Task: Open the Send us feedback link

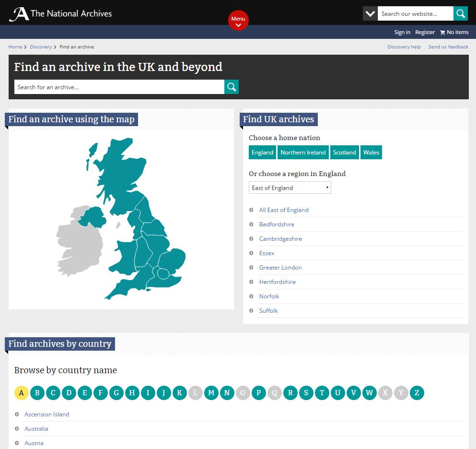Action: [448, 47]
